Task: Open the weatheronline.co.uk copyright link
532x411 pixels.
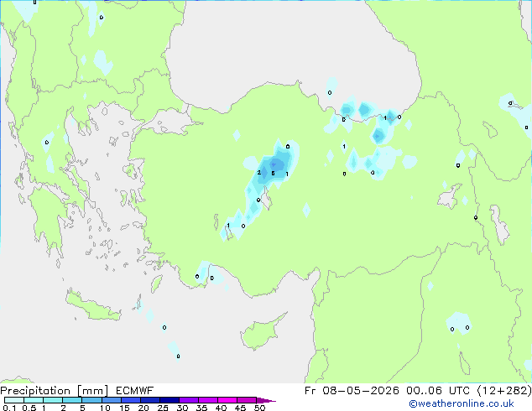Action: tap(462, 403)
